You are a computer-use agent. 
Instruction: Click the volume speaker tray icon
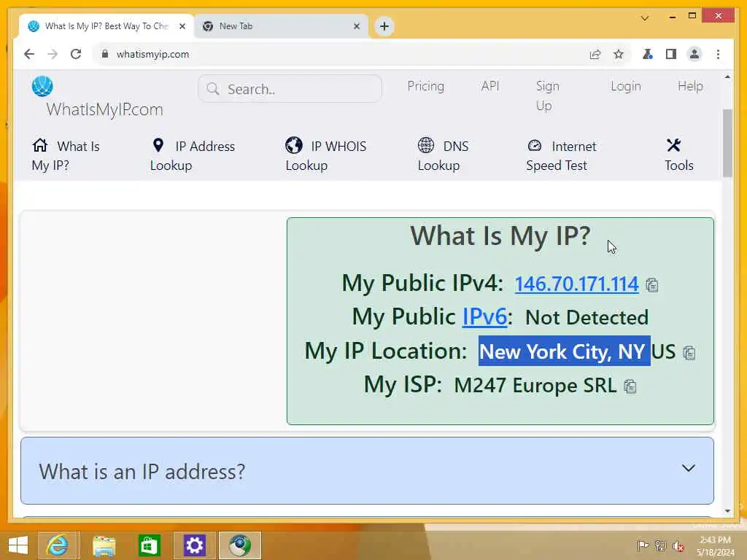(x=678, y=545)
